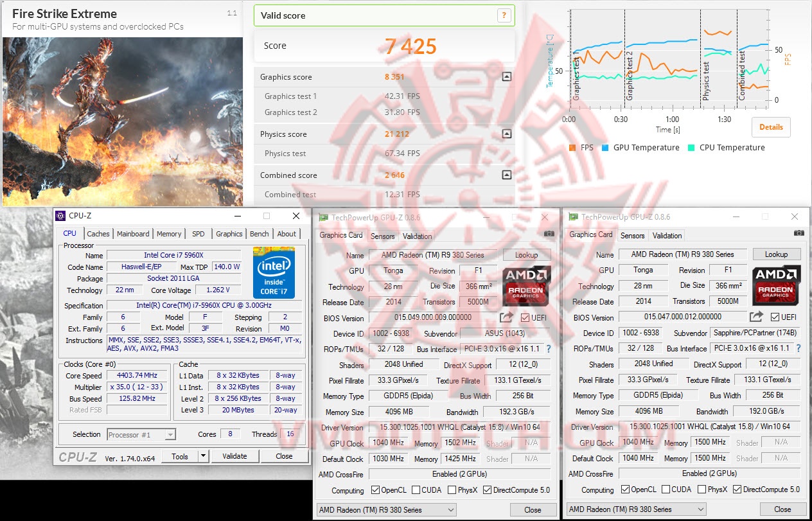Toggle the UEFI checkbox in left GPU-Z
The image size is (812, 521).
(525, 317)
